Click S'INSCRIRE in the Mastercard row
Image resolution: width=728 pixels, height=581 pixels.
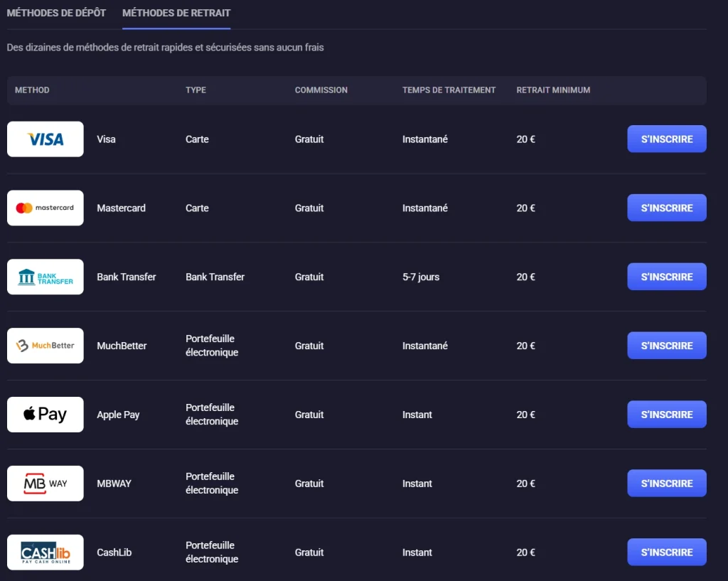(667, 208)
